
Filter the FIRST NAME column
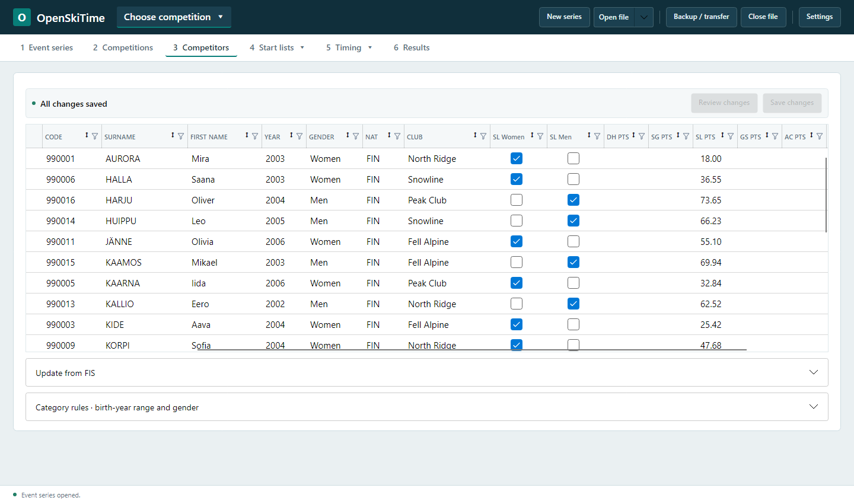tap(255, 136)
